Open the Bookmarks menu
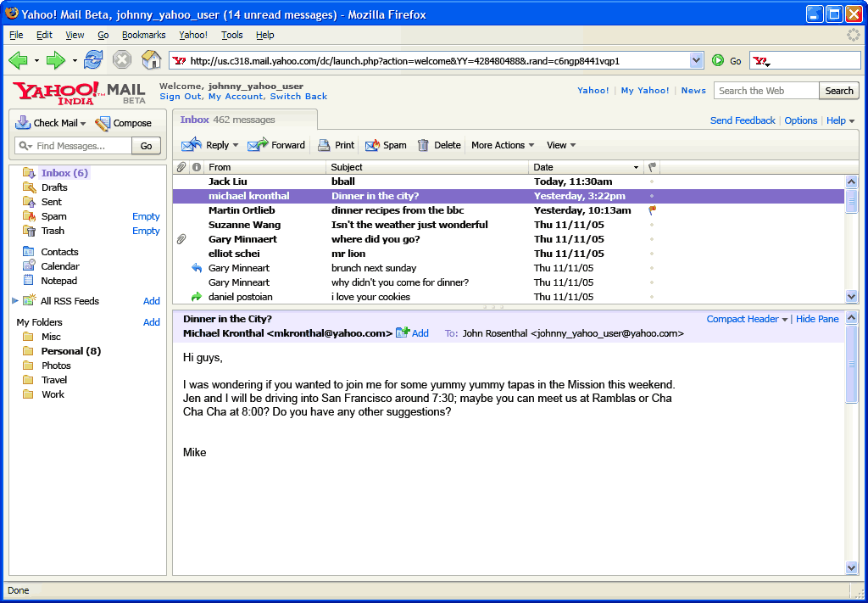 (144, 35)
